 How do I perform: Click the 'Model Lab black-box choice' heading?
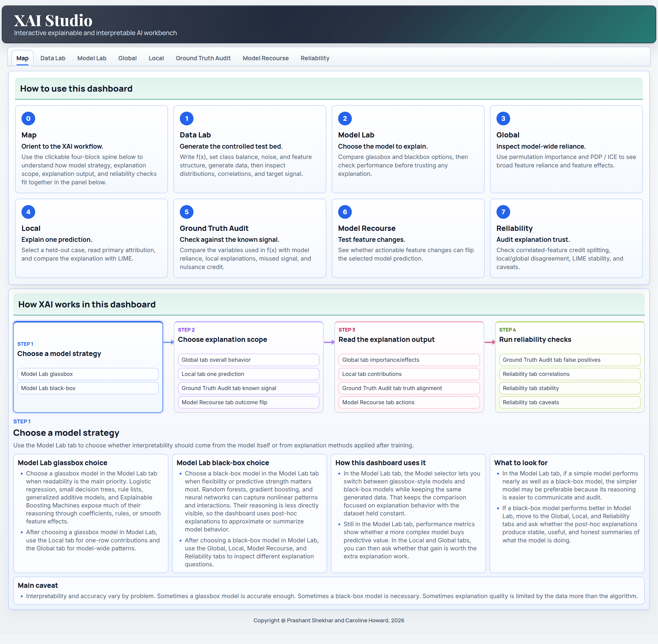click(x=223, y=463)
